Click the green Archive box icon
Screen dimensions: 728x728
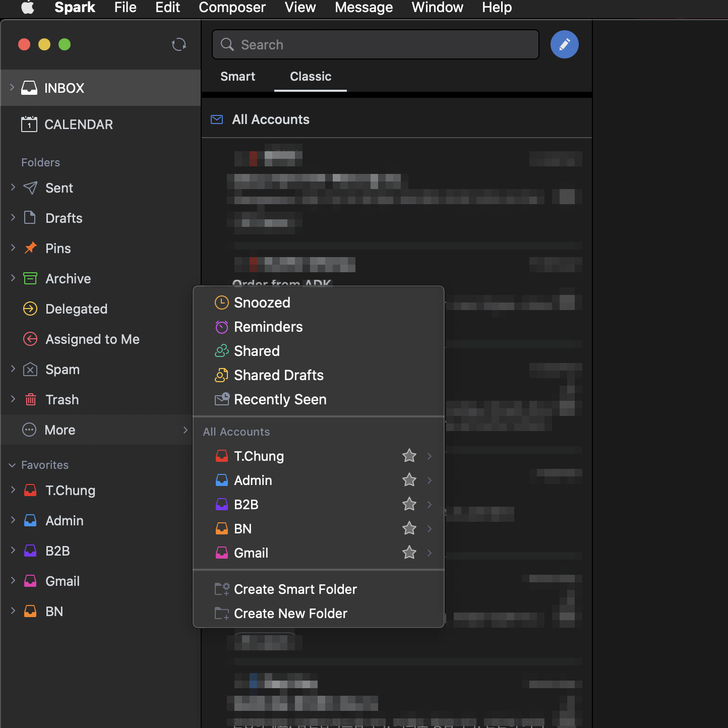pyautogui.click(x=30, y=278)
